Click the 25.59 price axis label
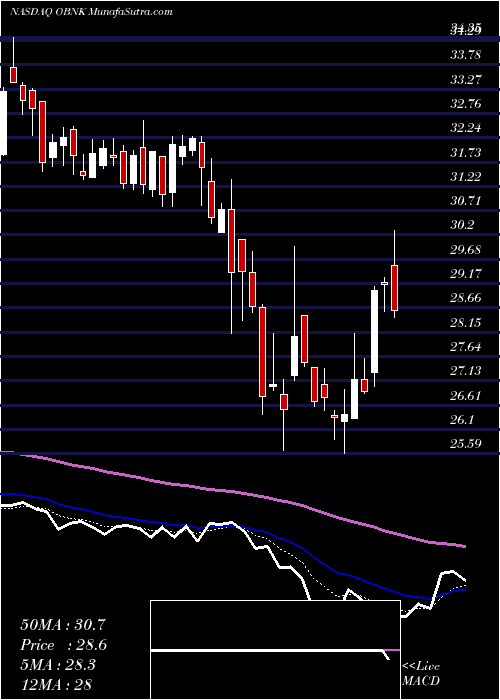 click(x=466, y=444)
